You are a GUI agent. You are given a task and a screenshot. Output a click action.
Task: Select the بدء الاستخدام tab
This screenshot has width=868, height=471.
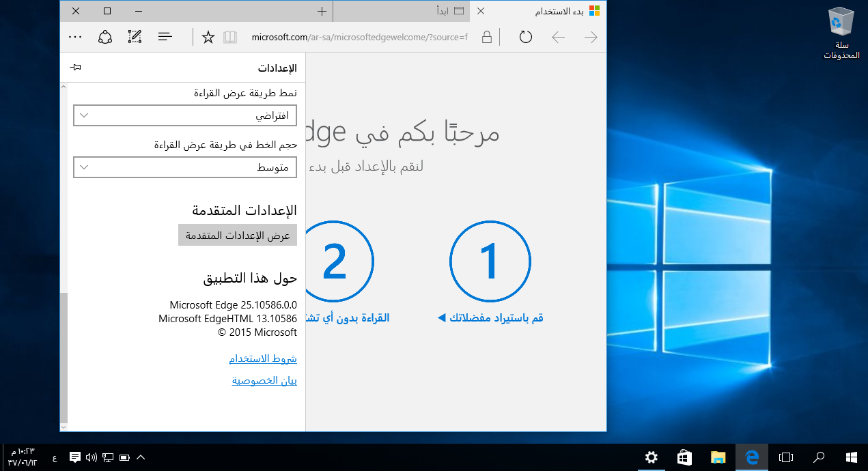click(x=538, y=11)
